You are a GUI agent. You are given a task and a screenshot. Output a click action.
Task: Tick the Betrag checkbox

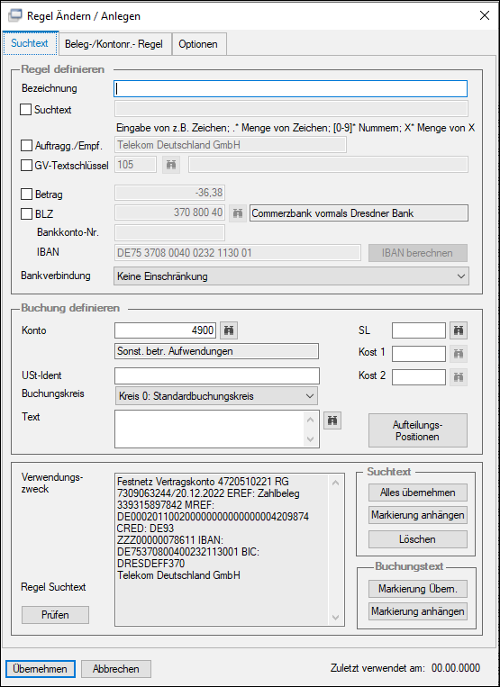pos(26,194)
